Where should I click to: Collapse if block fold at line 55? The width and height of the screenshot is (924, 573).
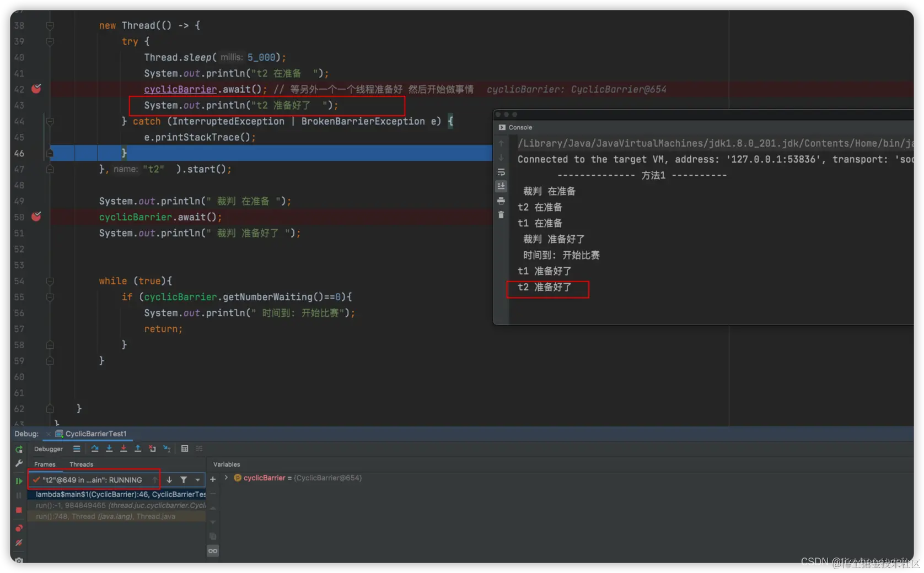50,297
